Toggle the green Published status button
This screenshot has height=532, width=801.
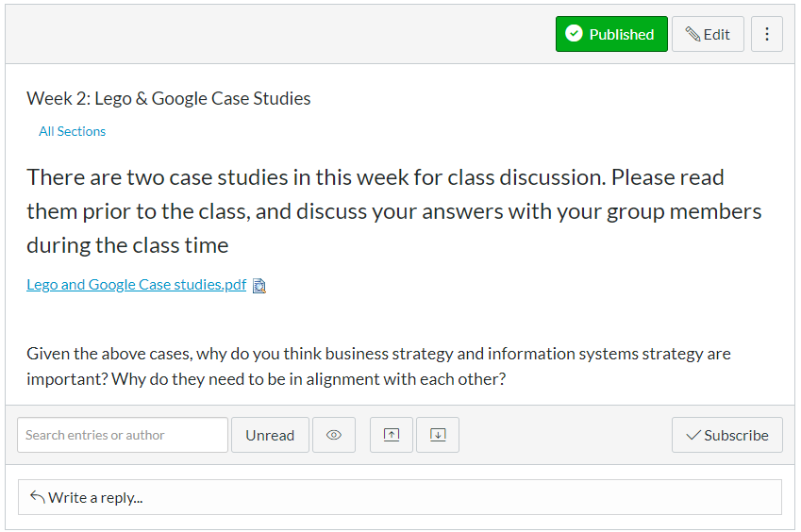point(611,34)
